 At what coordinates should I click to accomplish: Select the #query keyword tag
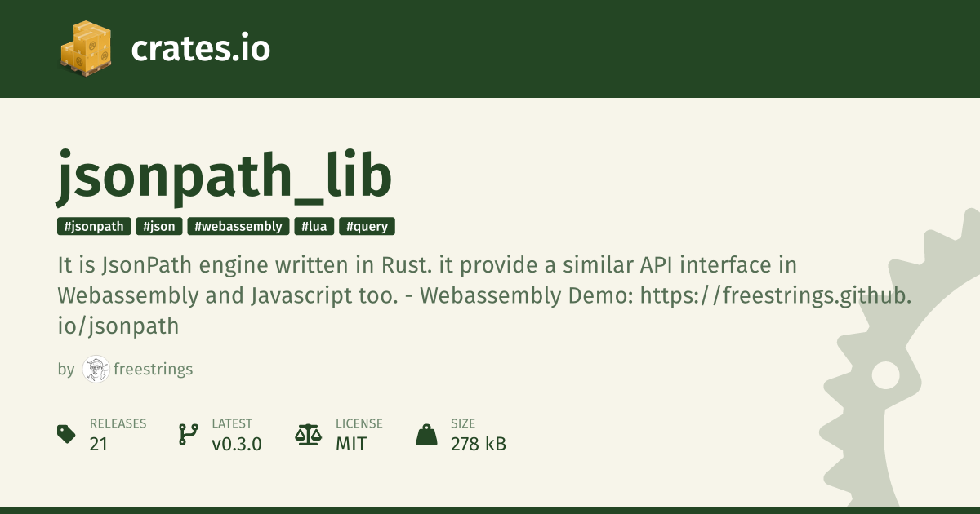coord(367,227)
